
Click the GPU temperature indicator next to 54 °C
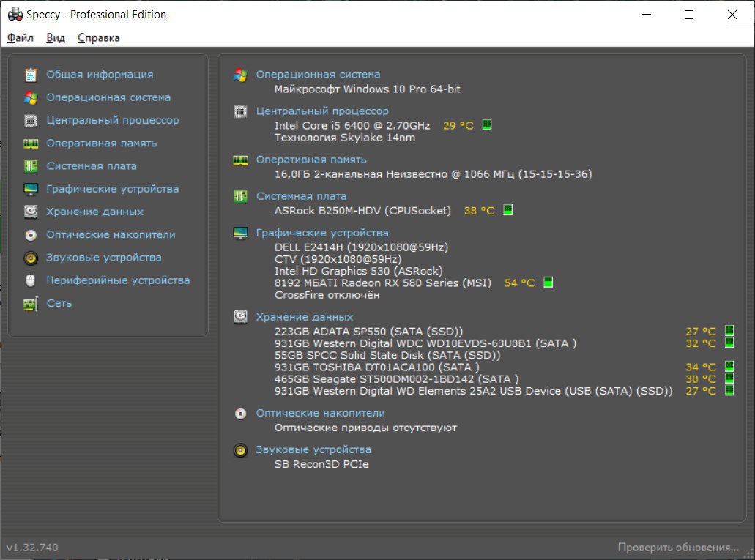tap(548, 282)
